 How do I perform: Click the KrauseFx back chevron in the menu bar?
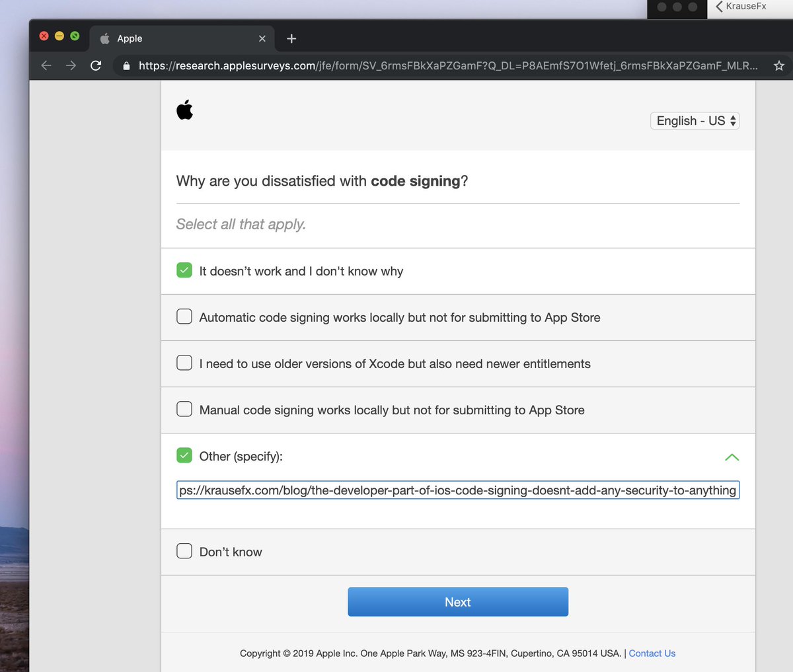point(719,7)
